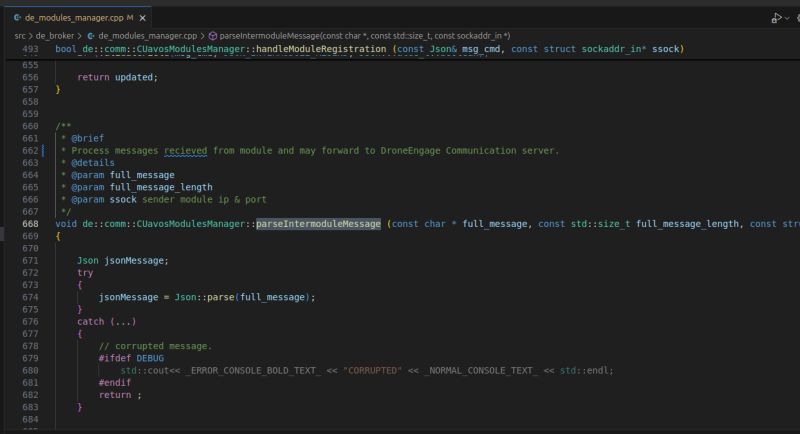Close the de_modules_manager.cpp tab
The height and width of the screenshot is (434, 800).
click(x=143, y=18)
